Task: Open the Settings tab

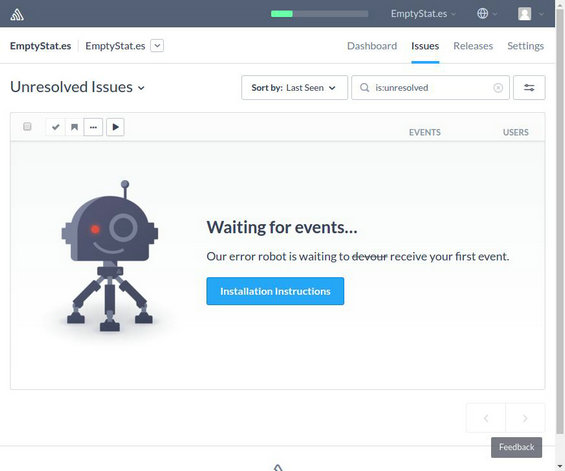Action: (x=525, y=46)
